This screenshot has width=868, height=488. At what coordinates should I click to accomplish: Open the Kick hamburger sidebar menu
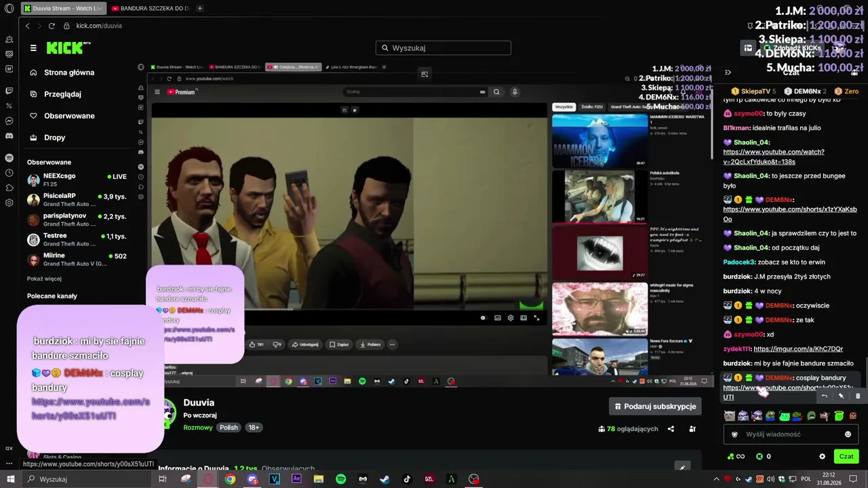click(x=33, y=48)
